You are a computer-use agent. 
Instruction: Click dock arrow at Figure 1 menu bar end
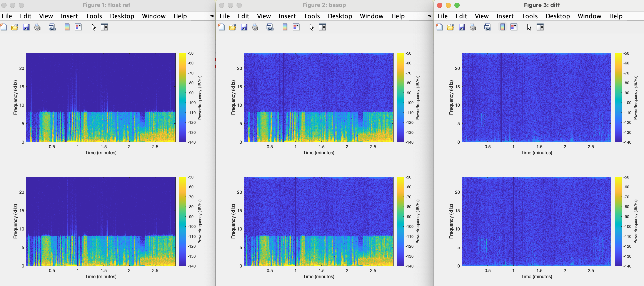[212, 16]
